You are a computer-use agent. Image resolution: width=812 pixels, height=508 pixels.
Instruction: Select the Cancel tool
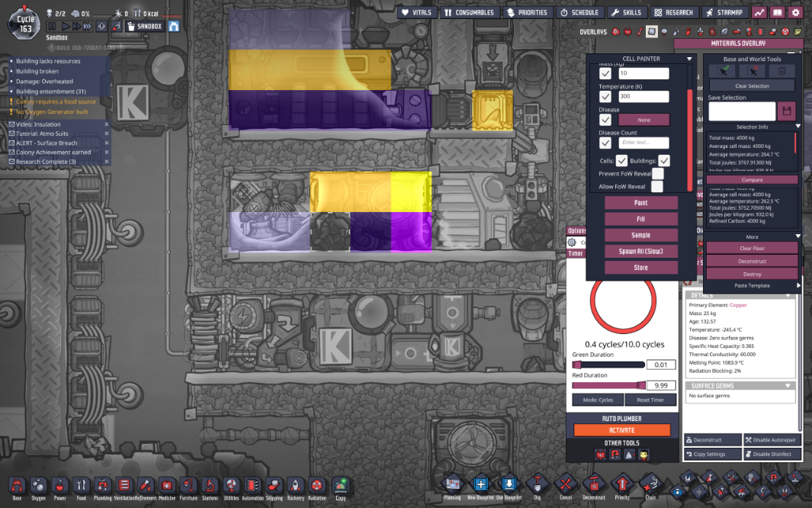click(x=566, y=484)
